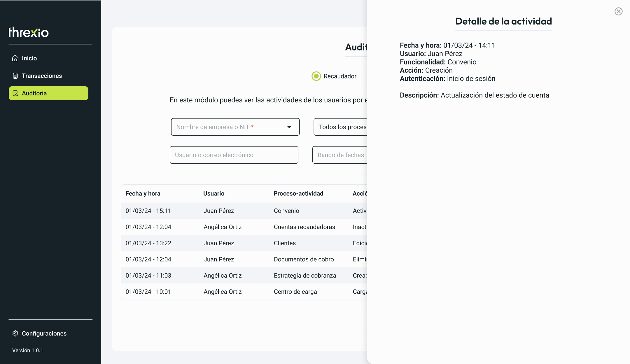The height and width of the screenshot is (364, 630).
Task: Click the Fecha y hora value in detail panel
Action: tap(469, 45)
